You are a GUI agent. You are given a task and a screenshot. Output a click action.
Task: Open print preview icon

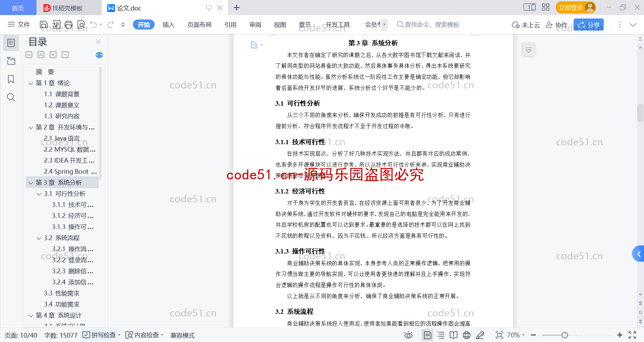pos(81,24)
